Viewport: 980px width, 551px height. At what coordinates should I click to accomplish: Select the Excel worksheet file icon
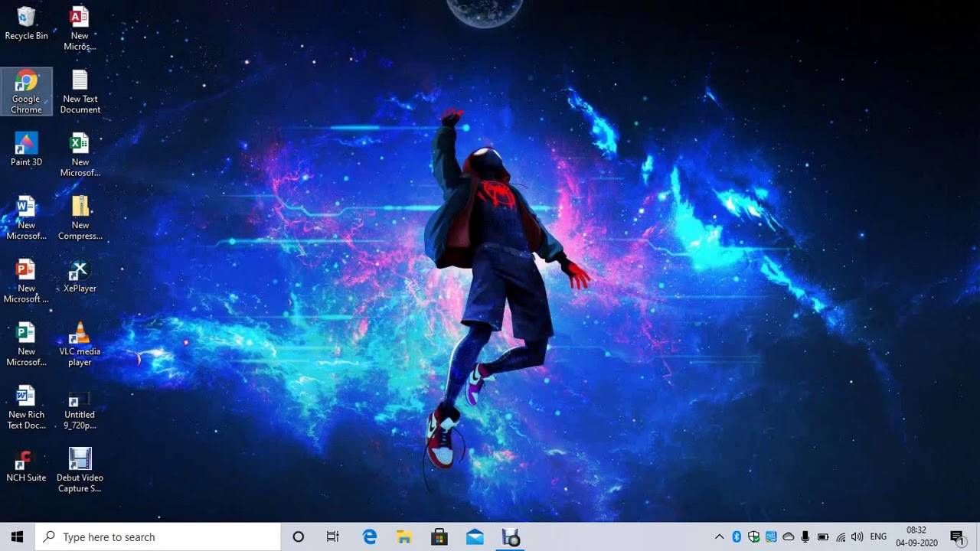[x=80, y=155]
